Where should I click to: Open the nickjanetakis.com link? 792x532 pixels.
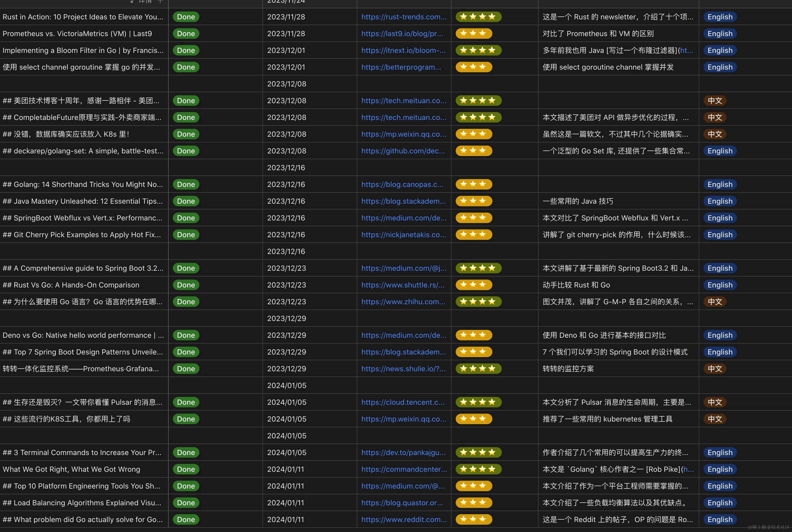tap(404, 235)
